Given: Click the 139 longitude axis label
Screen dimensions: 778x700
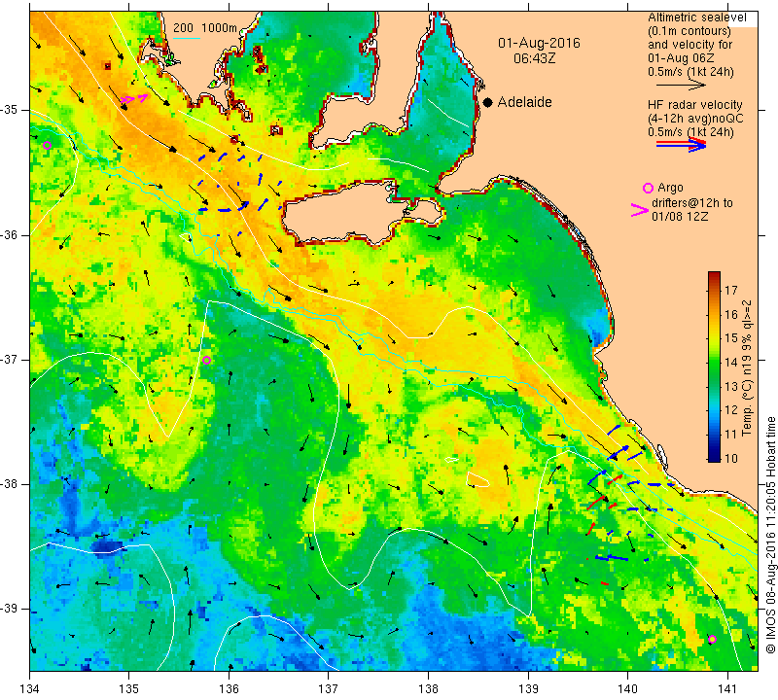Looking at the screenshot, I should [528, 689].
